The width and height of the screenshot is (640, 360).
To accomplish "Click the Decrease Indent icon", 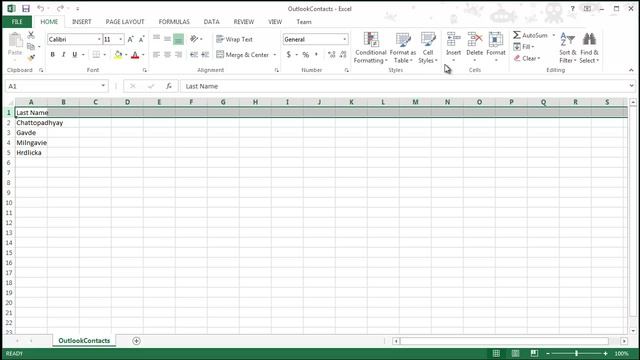I will coord(194,55).
